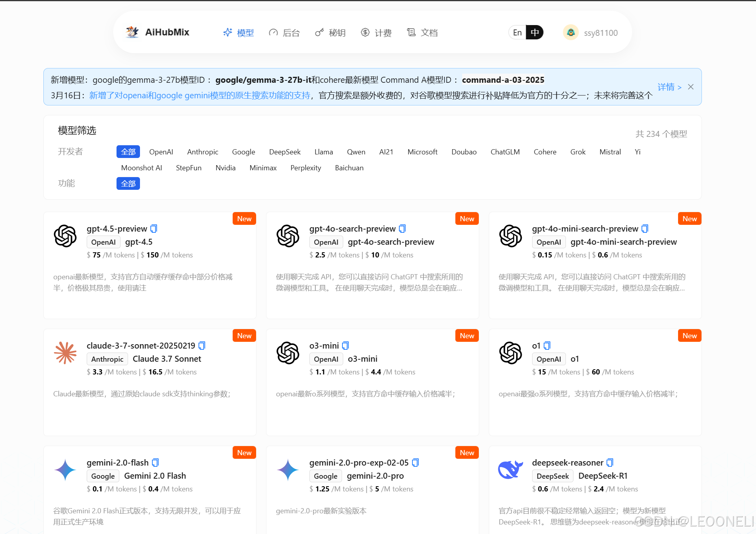Switch language to Chinese 中
This screenshot has width=756, height=534.
pos(535,33)
